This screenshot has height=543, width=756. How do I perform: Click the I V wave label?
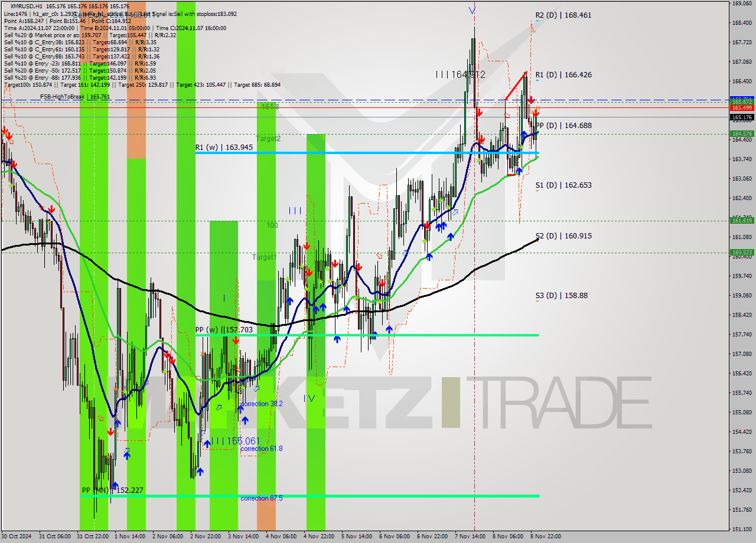coord(309,398)
